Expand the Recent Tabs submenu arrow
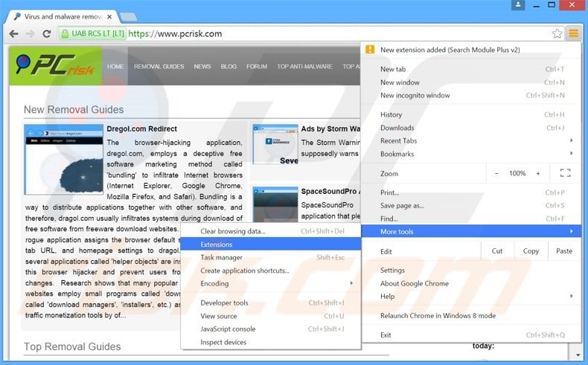Viewport: 588px width, 365px height. [571, 140]
